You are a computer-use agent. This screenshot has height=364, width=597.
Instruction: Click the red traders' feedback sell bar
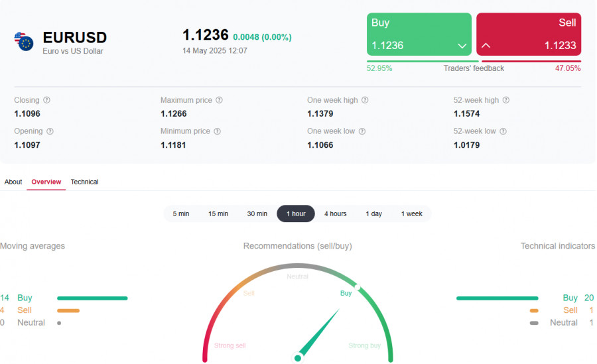pos(531,61)
